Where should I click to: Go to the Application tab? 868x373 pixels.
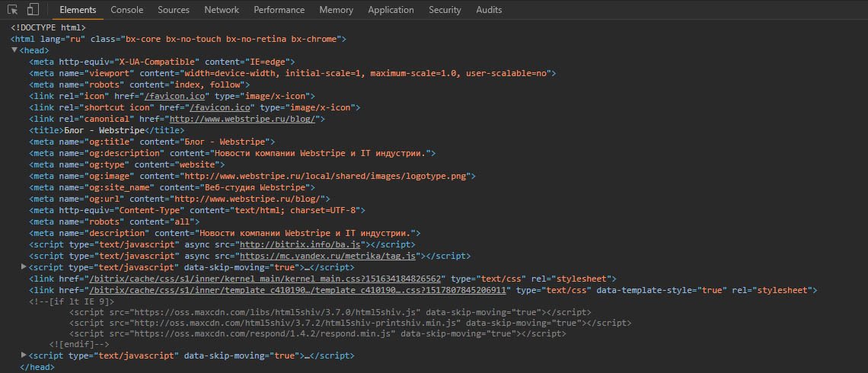[x=391, y=10]
